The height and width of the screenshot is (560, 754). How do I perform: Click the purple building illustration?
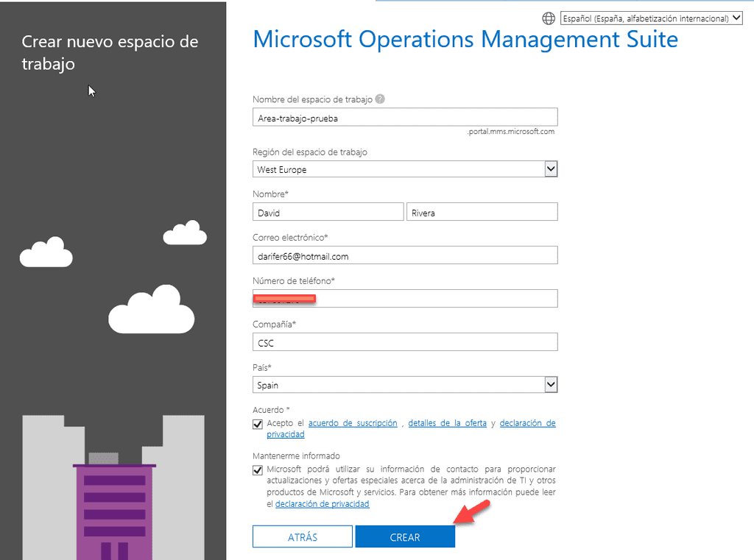click(x=114, y=508)
